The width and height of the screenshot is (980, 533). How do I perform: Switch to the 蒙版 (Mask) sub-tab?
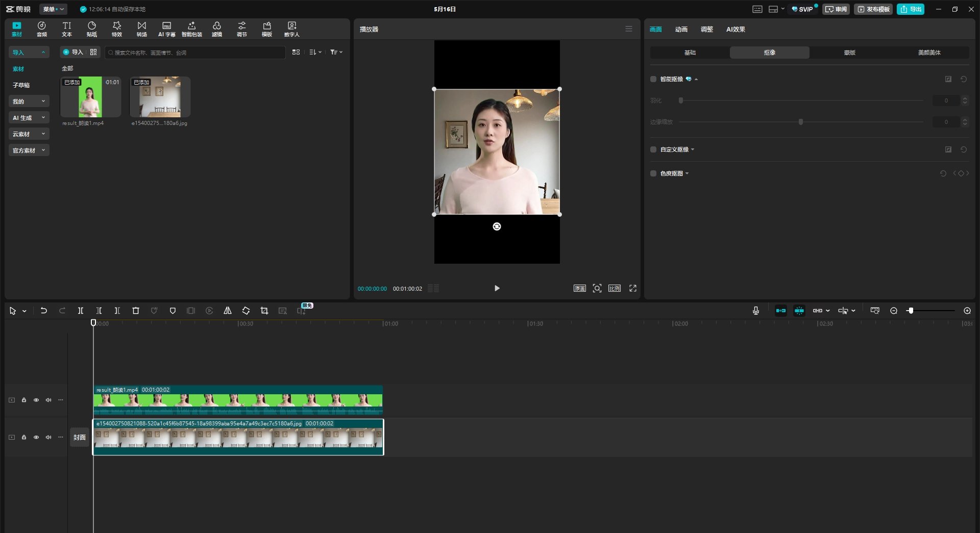pyautogui.click(x=849, y=52)
